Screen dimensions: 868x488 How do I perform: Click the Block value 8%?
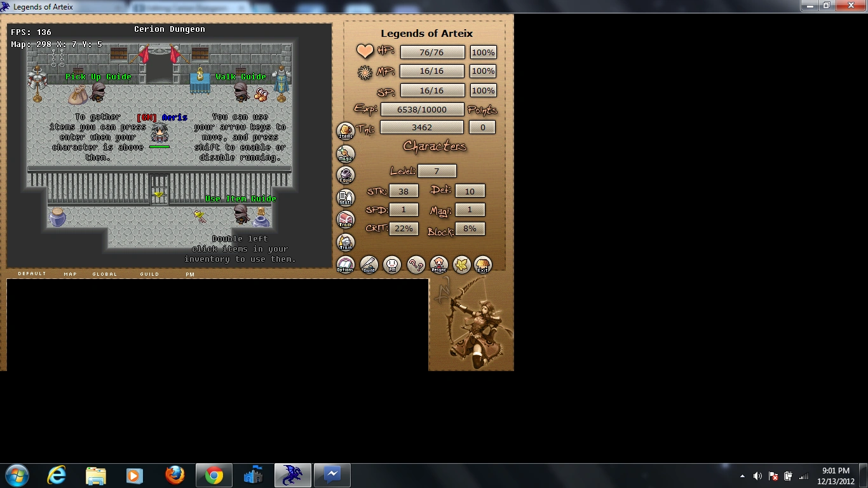click(470, 228)
